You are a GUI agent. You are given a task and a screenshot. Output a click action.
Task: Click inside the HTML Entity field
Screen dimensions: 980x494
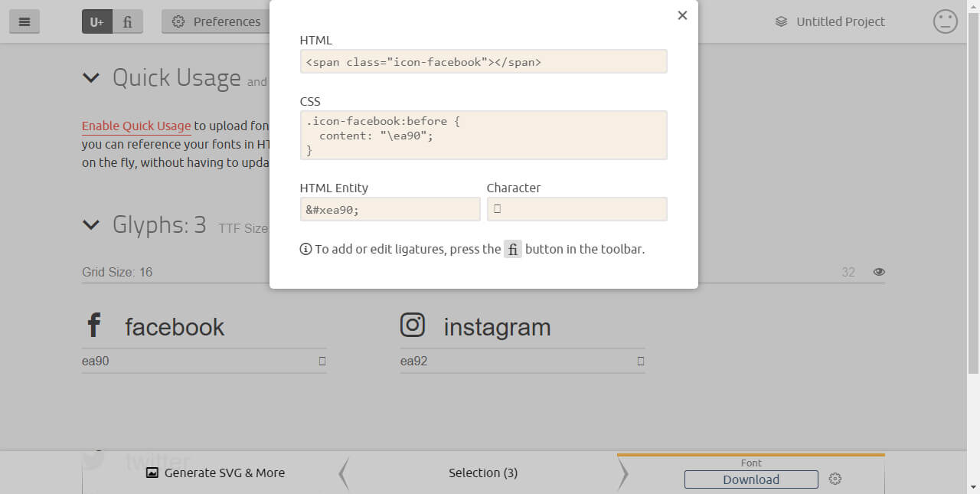pos(390,208)
